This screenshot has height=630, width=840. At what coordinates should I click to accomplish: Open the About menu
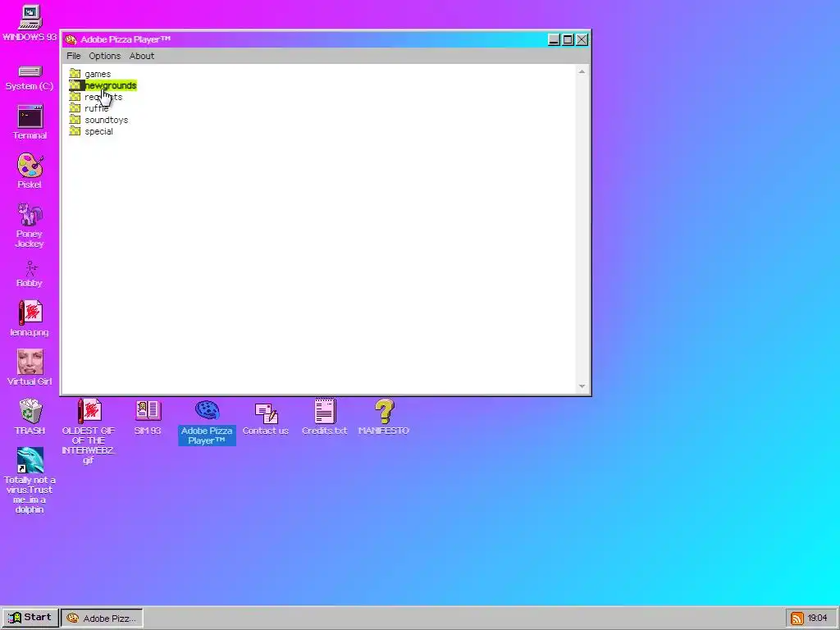141,56
